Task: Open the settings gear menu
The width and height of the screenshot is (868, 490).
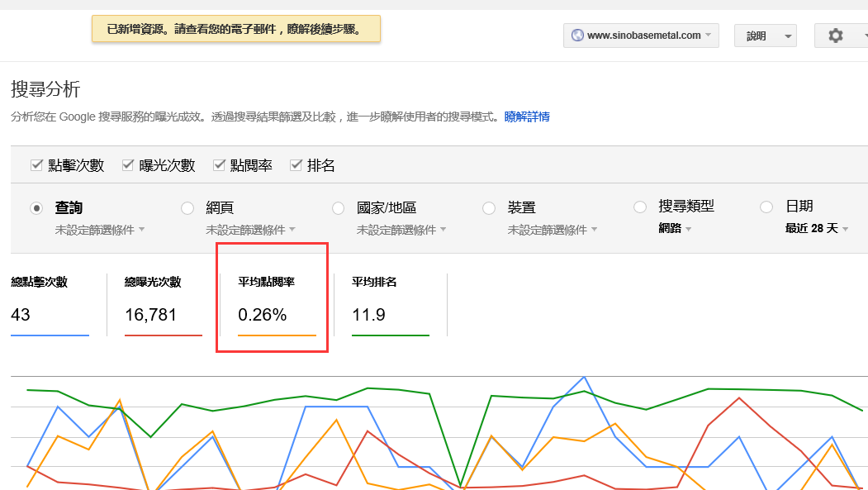Action: click(841, 36)
